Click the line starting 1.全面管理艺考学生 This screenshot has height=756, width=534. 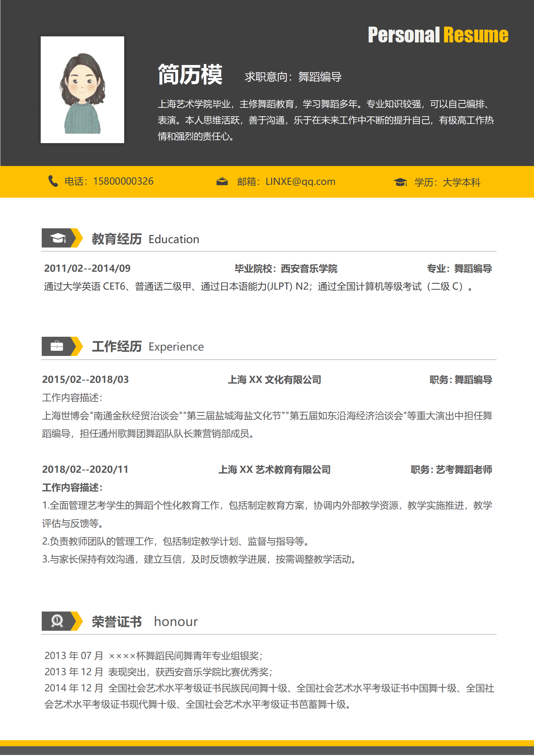(267, 505)
